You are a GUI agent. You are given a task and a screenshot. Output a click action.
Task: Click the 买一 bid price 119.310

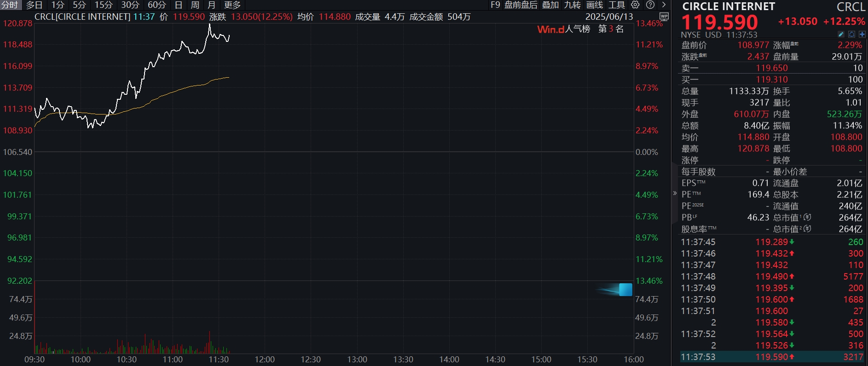click(772, 80)
